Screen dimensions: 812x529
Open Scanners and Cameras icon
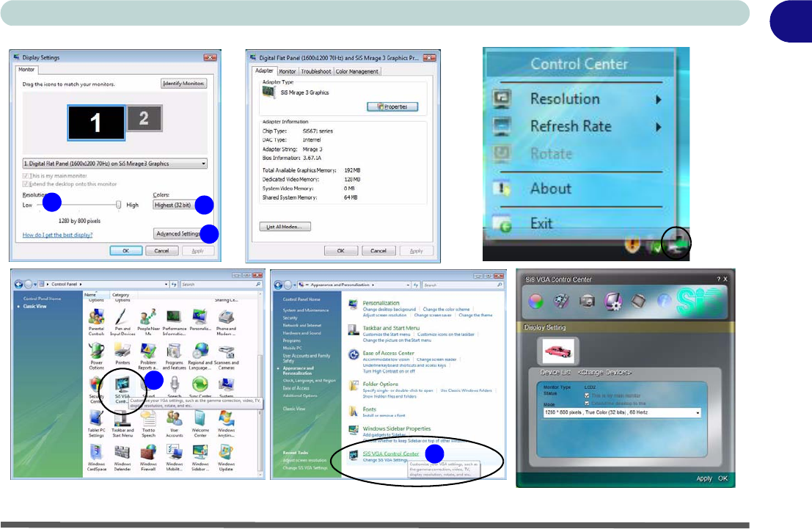tap(226, 356)
